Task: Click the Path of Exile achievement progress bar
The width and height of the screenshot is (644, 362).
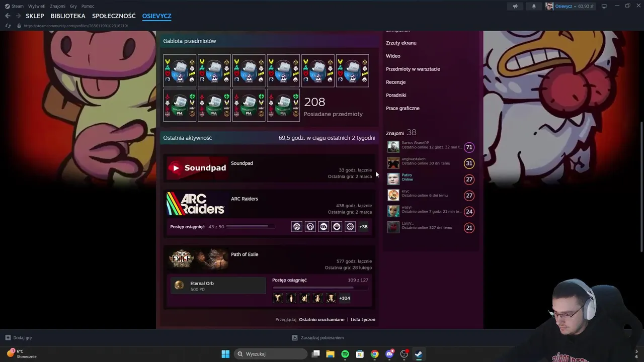Action: [x=320, y=288]
